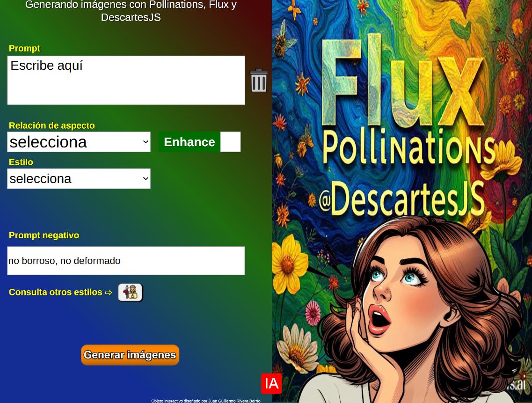Click the @DescartesJS text on the poster

coord(402,198)
